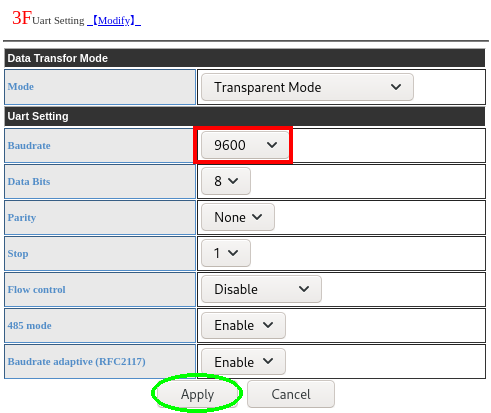Click the Flow control label

coord(37,290)
